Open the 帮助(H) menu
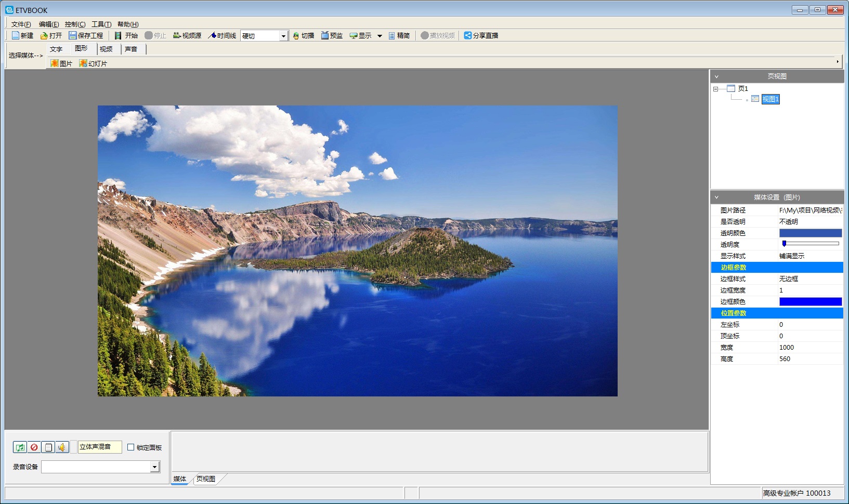 pyautogui.click(x=128, y=24)
